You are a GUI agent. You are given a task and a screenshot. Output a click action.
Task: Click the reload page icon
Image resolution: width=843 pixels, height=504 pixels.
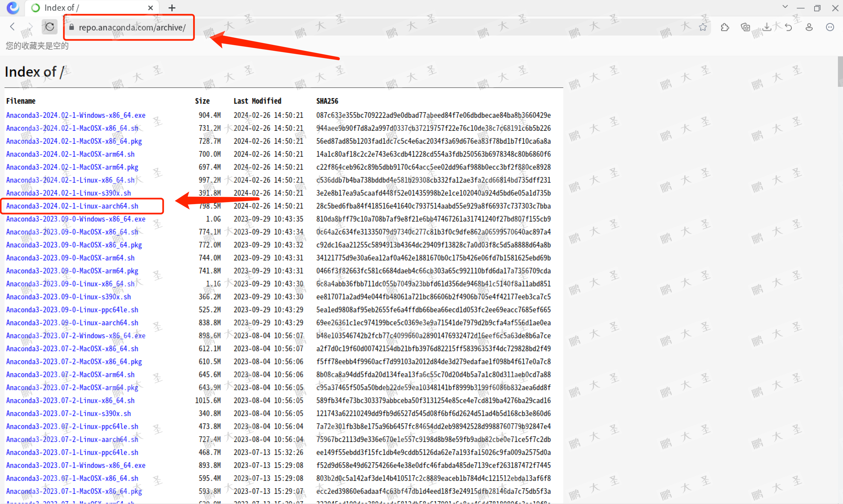[x=50, y=27]
